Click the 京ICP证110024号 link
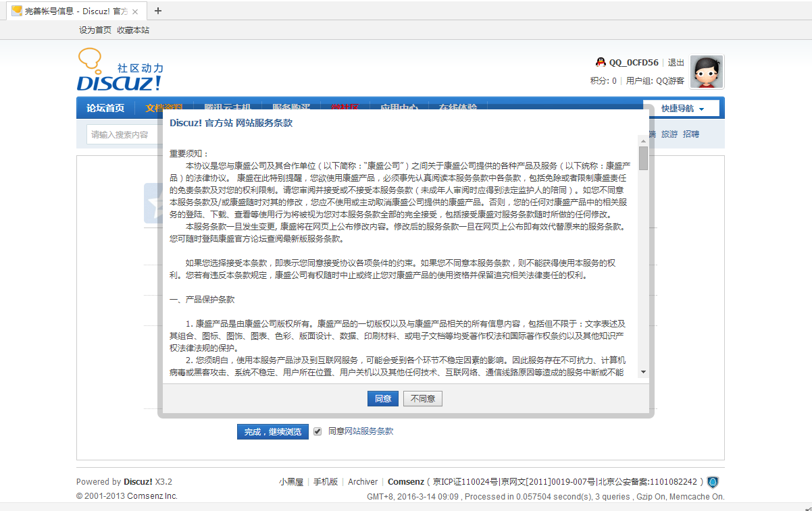This screenshot has width=812, height=511. 465,482
